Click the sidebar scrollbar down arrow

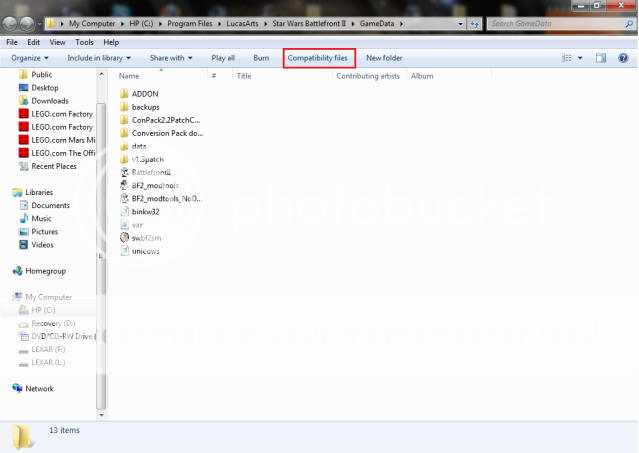[x=101, y=415]
